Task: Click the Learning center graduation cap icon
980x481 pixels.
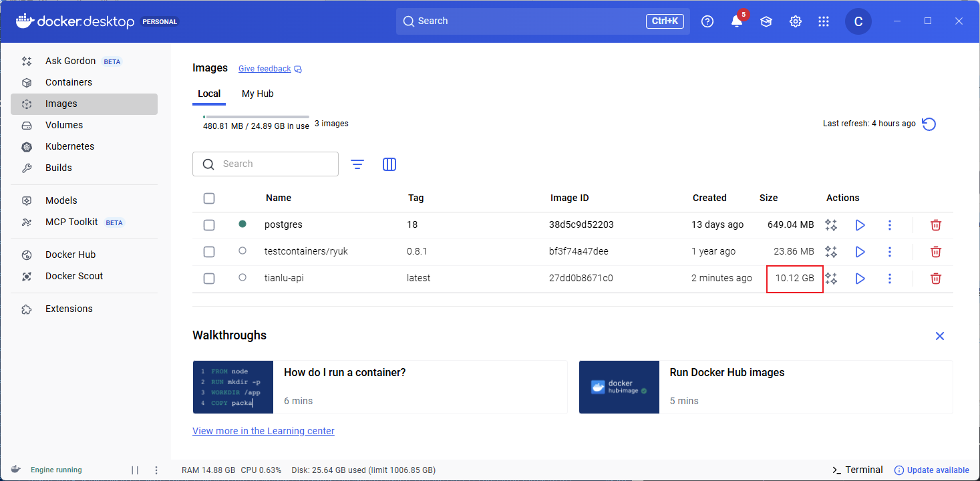Action: [766, 21]
